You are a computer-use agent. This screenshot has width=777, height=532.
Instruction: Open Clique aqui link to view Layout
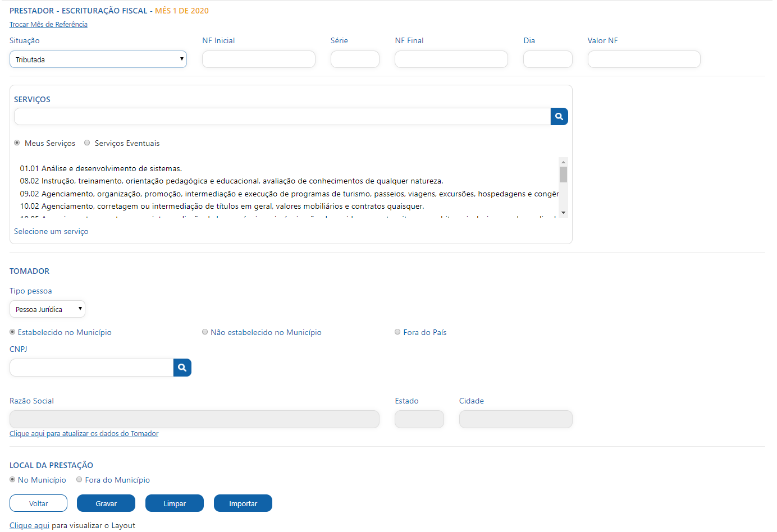[x=29, y=525]
